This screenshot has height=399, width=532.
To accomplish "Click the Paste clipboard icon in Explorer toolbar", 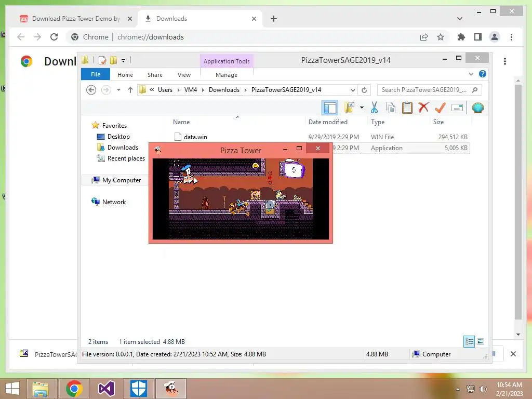I will tap(407, 108).
